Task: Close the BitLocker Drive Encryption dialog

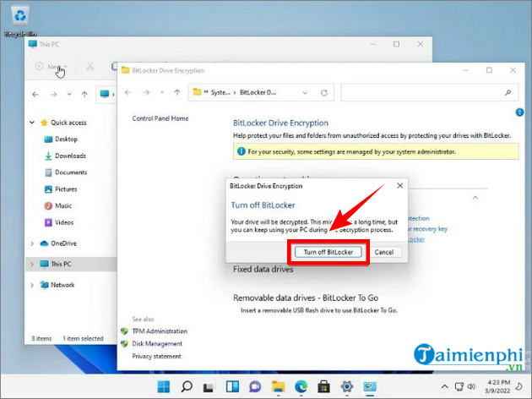Action: (x=400, y=185)
